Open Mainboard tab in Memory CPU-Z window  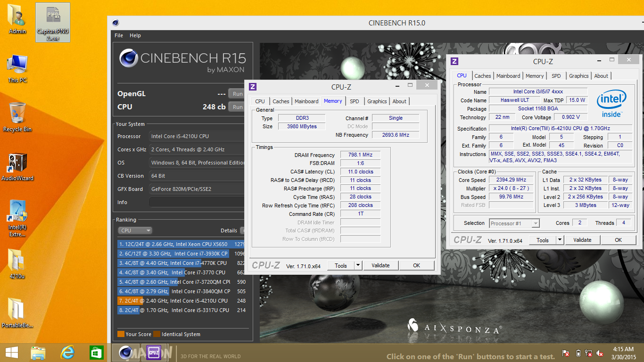[x=306, y=101]
